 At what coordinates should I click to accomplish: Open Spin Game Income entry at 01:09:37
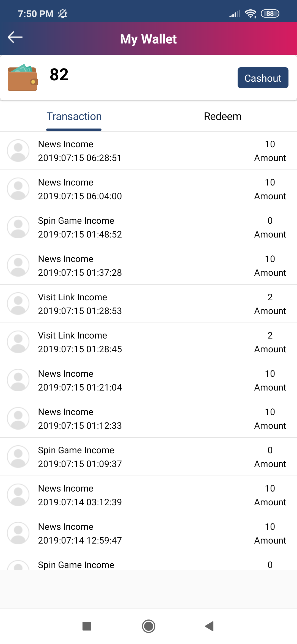[x=148, y=457]
